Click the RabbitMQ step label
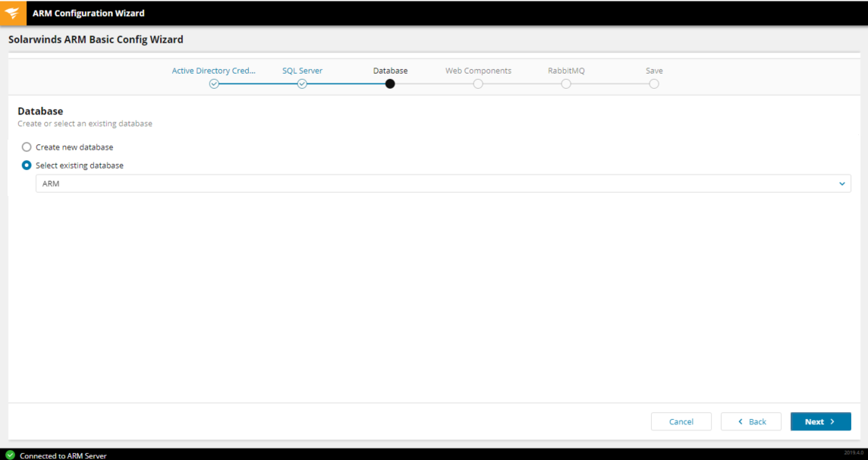 [x=566, y=71]
